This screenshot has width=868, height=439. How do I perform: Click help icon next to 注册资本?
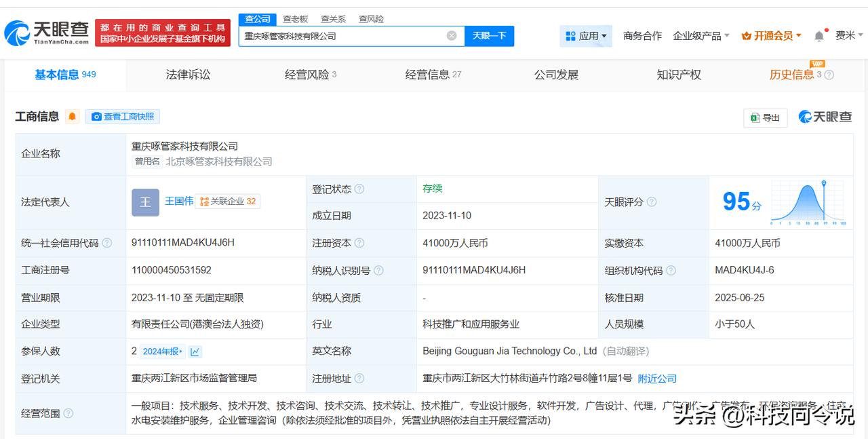coord(359,243)
